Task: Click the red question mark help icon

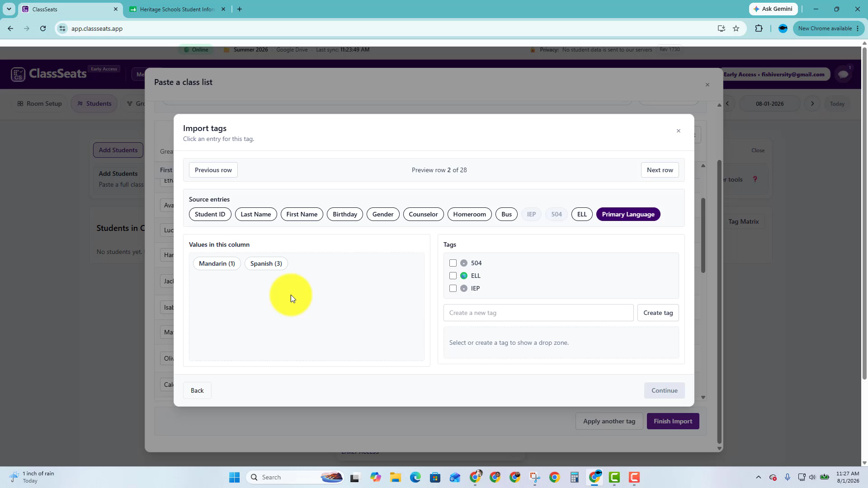Action: pyautogui.click(x=755, y=179)
